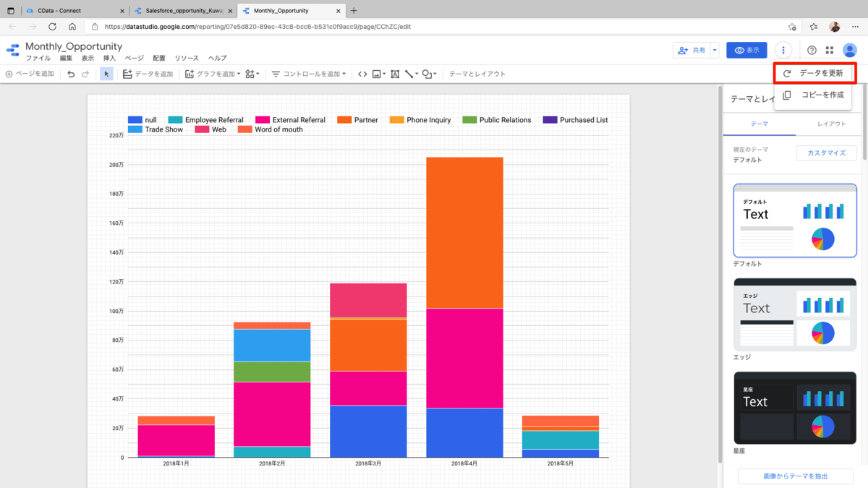This screenshot has height=488, width=868.
Task: Close the Monthly_Opportunity browser tab
Action: pos(339,11)
